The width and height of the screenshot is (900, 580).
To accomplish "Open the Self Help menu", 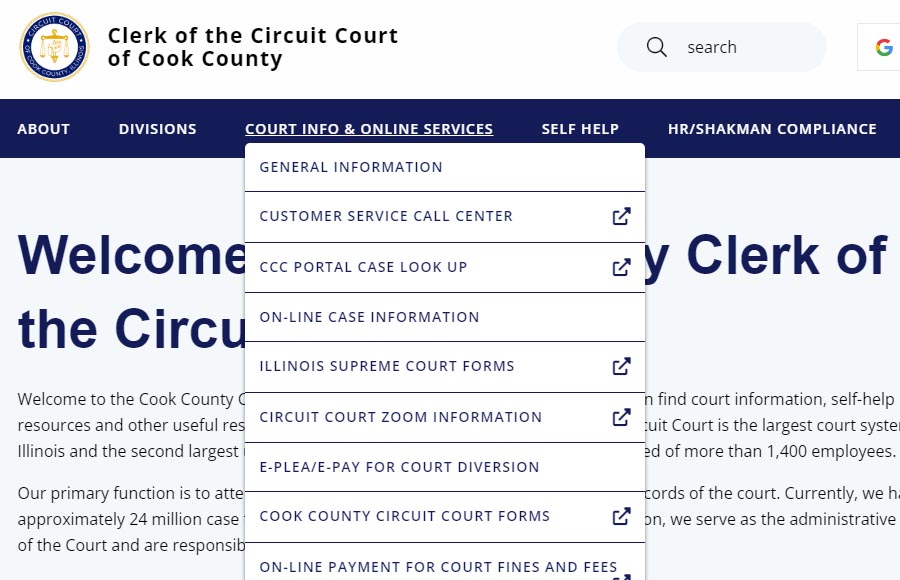I will 580,129.
